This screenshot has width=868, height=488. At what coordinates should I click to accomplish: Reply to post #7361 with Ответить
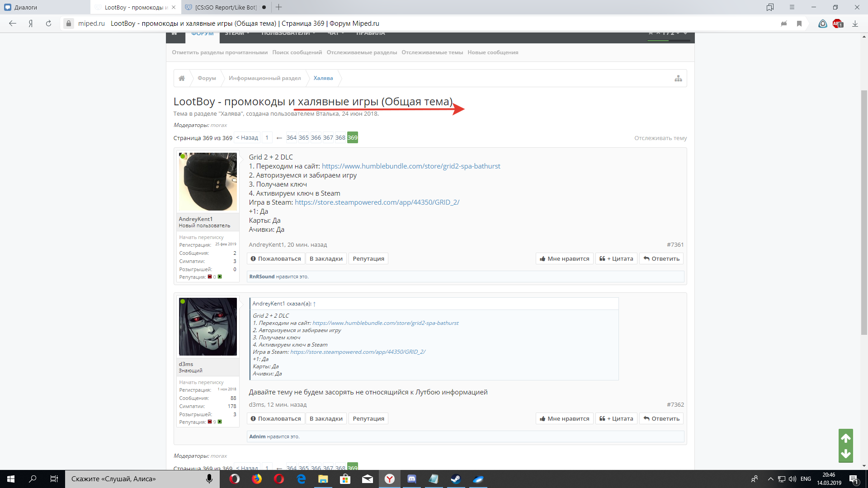661,259
